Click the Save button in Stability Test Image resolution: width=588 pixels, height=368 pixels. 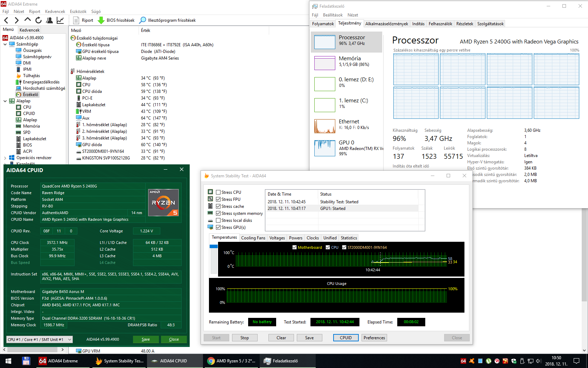click(309, 338)
